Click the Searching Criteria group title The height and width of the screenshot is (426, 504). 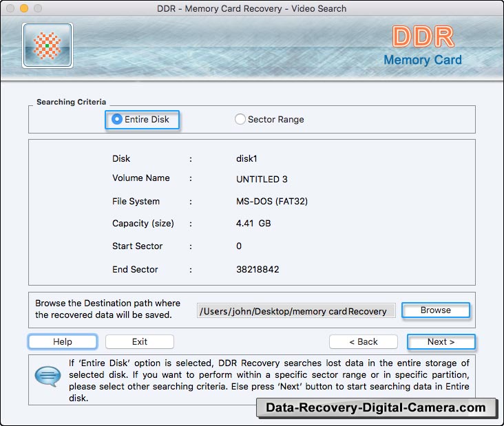click(71, 102)
